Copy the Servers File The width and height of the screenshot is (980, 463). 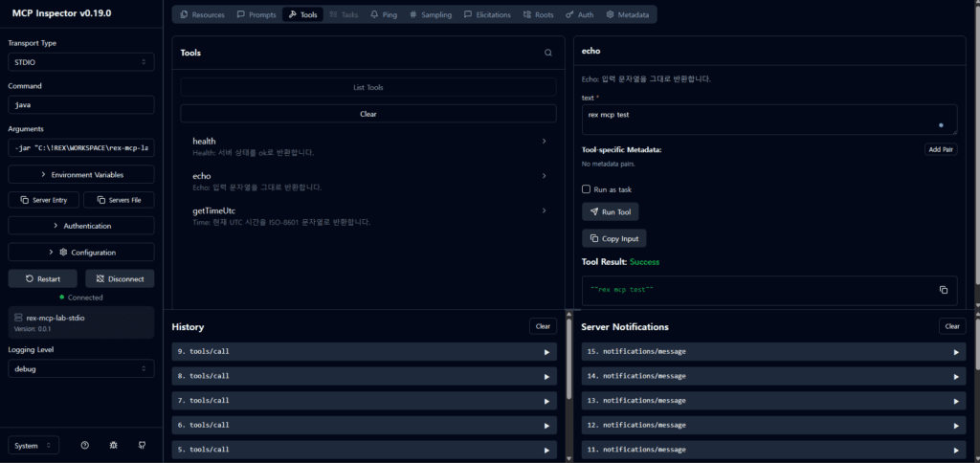tap(119, 200)
